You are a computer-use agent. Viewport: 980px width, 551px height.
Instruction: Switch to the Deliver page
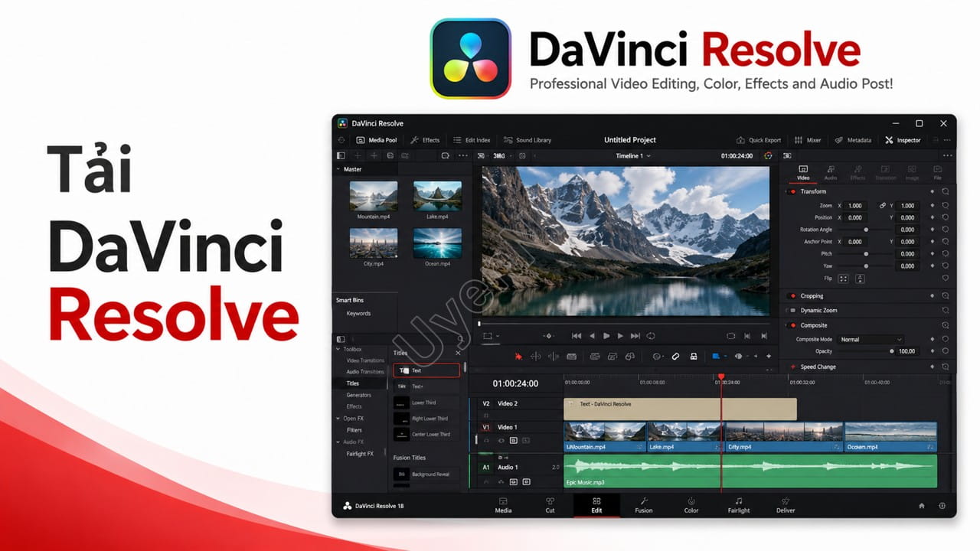(786, 505)
